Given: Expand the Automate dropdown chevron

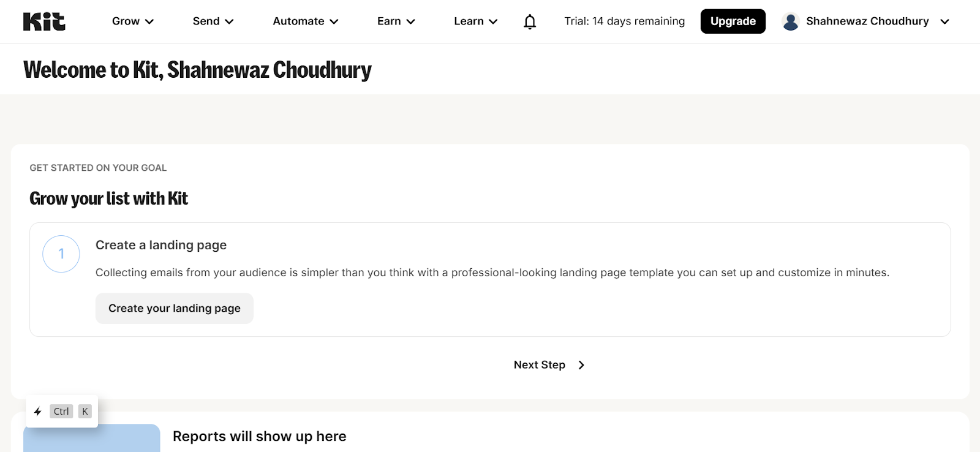Looking at the screenshot, I should coord(334,21).
